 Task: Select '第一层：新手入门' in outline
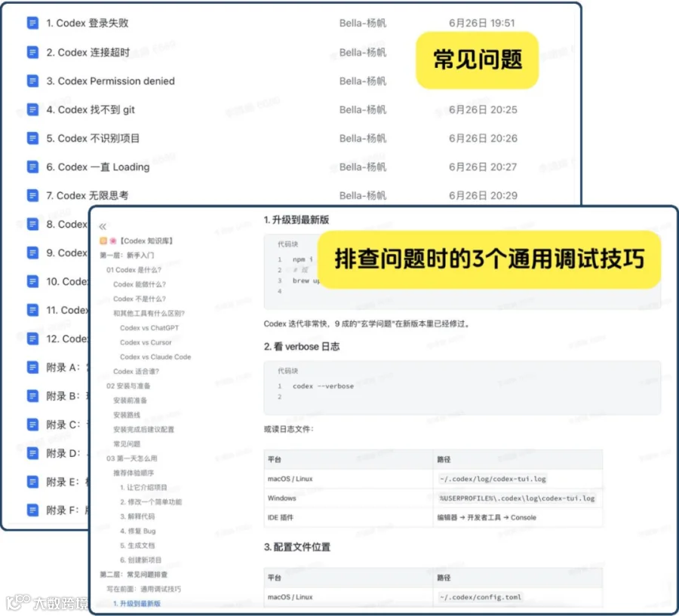(127, 256)
